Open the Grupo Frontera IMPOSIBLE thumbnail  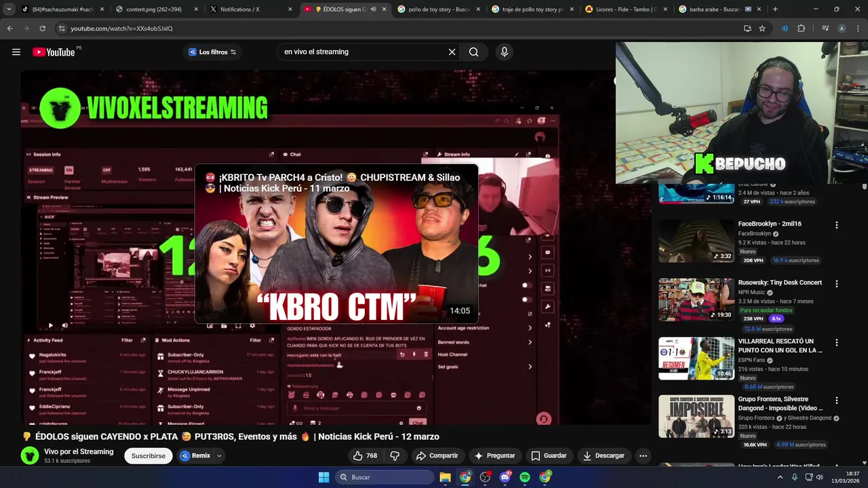tap(696, 417)
